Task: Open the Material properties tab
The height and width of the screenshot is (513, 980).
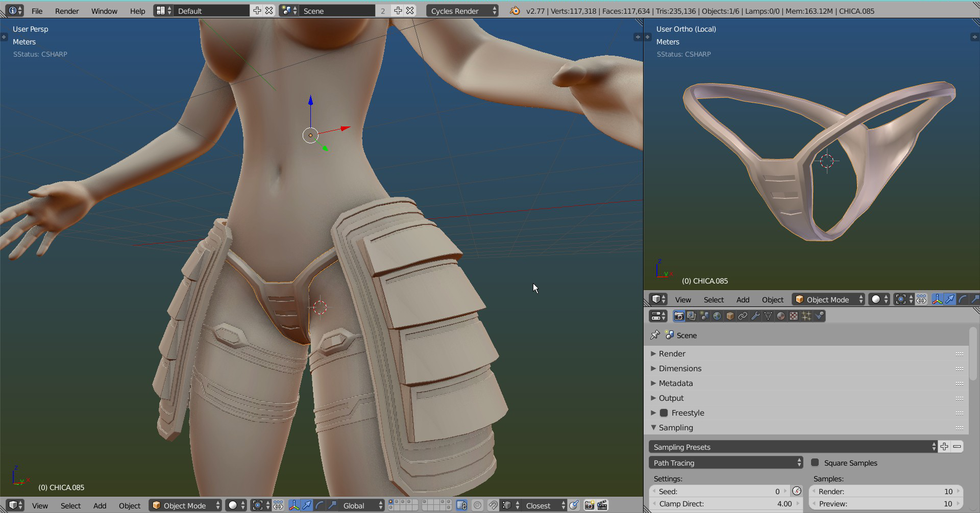Action: [x=781, y=316]
